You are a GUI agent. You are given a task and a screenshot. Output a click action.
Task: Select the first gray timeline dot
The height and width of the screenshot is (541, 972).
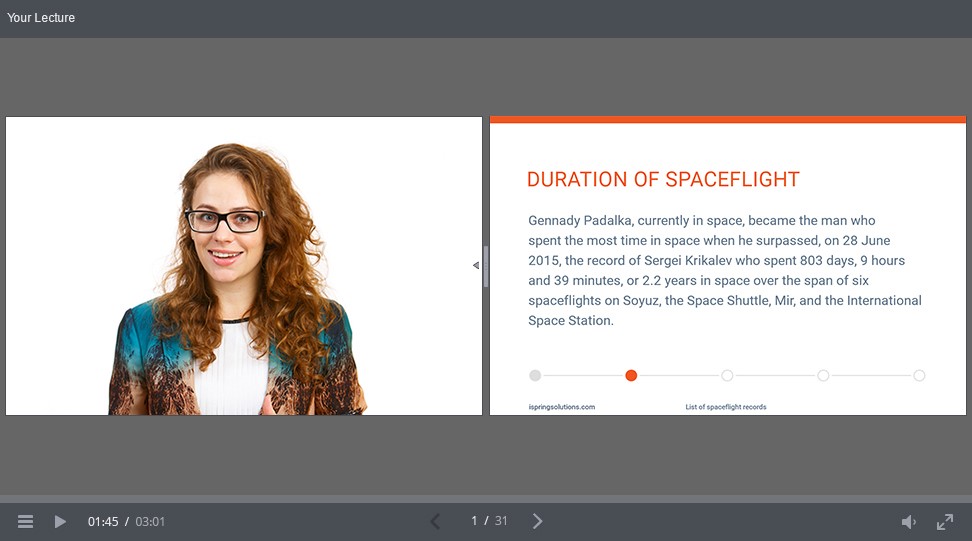coord(535,376)
